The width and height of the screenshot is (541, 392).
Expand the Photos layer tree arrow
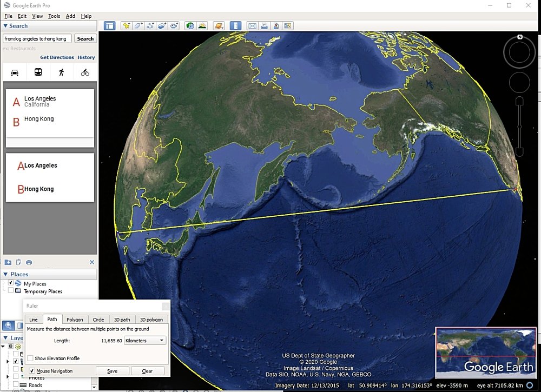[7, 377]
